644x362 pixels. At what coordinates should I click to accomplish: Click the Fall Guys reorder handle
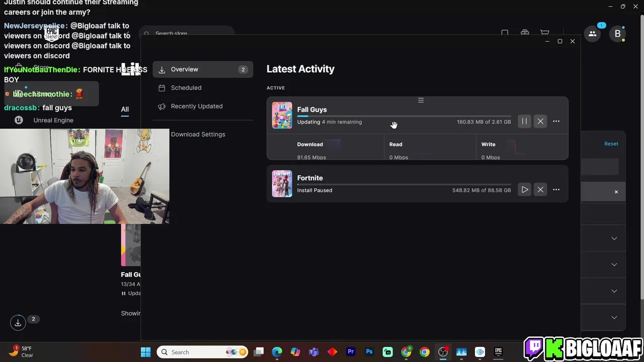pos(421,100)
